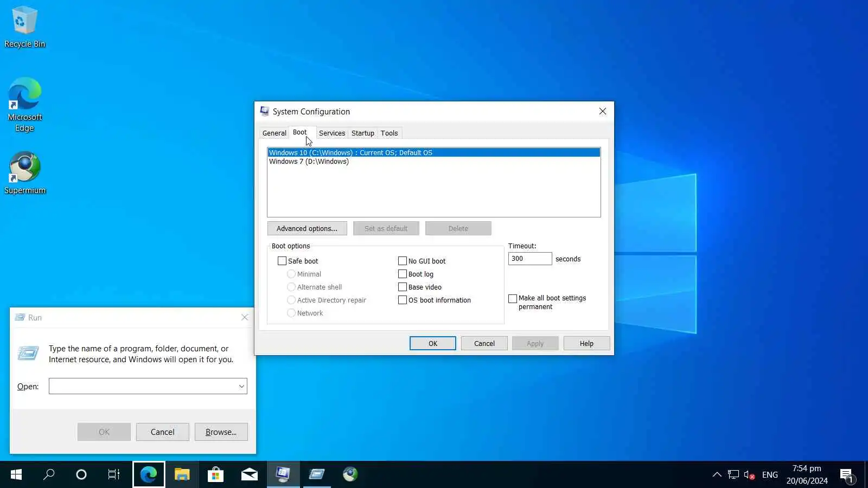Show hidden system tray icons
868x488 pixels.
coord(717,474)
